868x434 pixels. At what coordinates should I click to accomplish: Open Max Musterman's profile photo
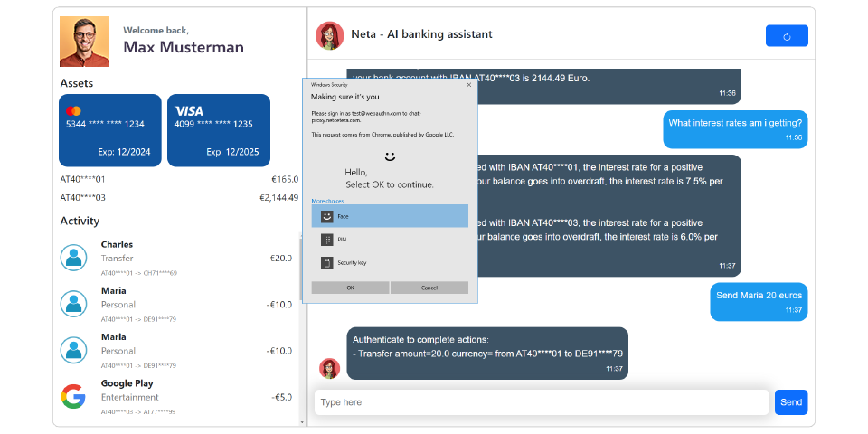click(x=84, y=42)
